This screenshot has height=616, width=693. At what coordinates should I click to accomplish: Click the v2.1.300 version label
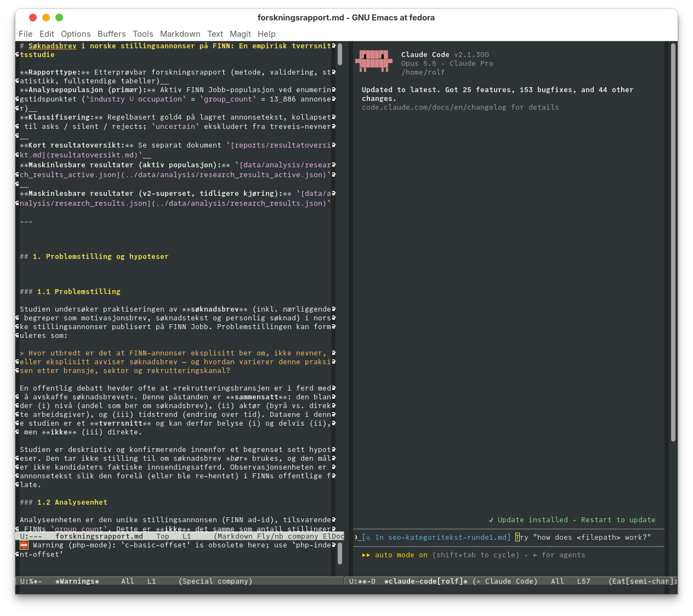click(471, 55)
